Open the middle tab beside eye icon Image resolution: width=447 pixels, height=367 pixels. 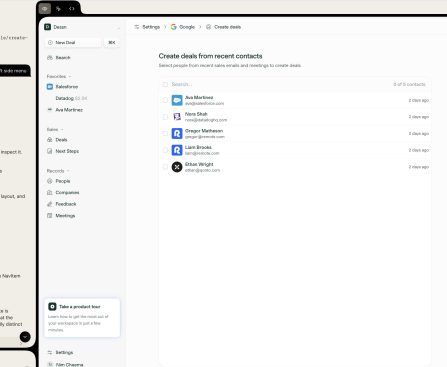click(x=58, y=9)
